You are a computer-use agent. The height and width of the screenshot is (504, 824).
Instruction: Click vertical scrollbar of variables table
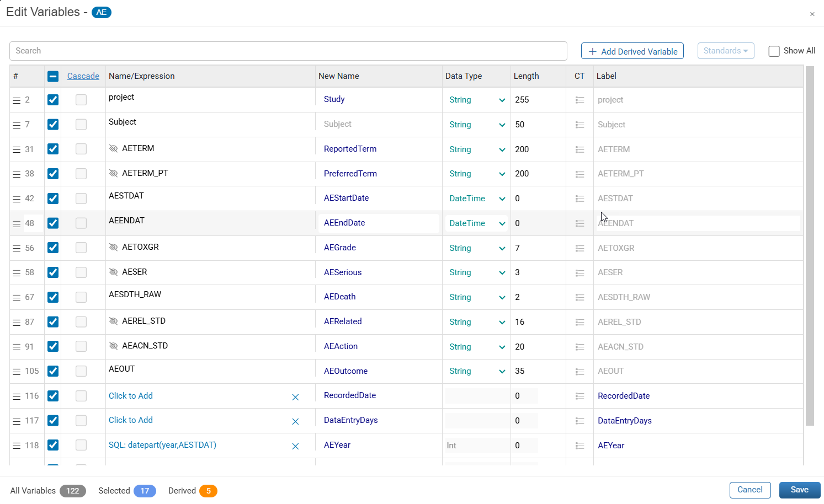(810, 246)
